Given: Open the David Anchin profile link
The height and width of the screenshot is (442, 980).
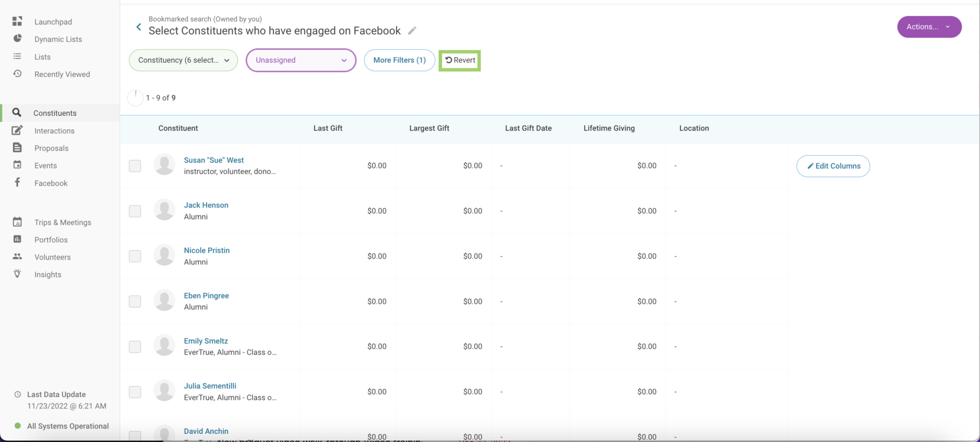Looking at the screenshot, I should tap(206, 431).
